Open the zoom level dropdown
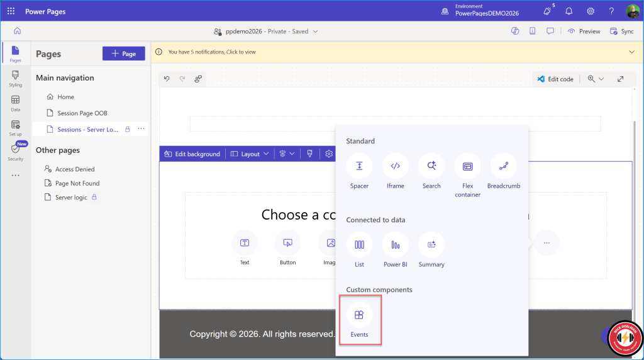This screenshot has width=644, height=360. (595, 79)
